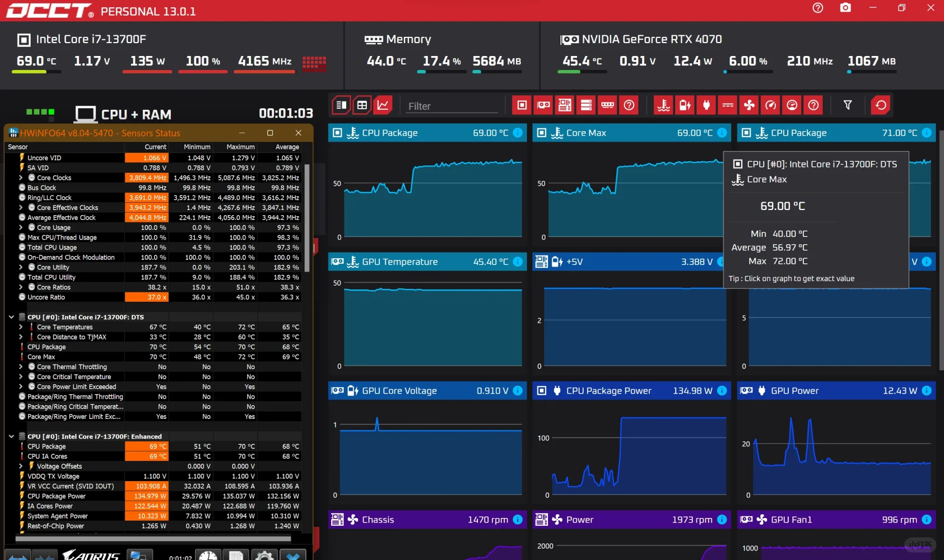
Task: Filter sensors by usage gauge icon
Action: (x=792, y=105)
